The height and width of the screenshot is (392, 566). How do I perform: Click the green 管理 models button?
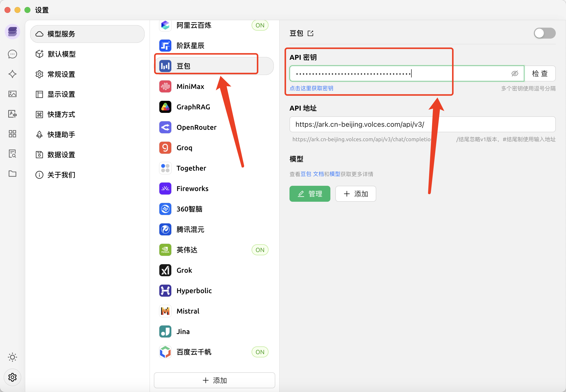click(310, 194)
